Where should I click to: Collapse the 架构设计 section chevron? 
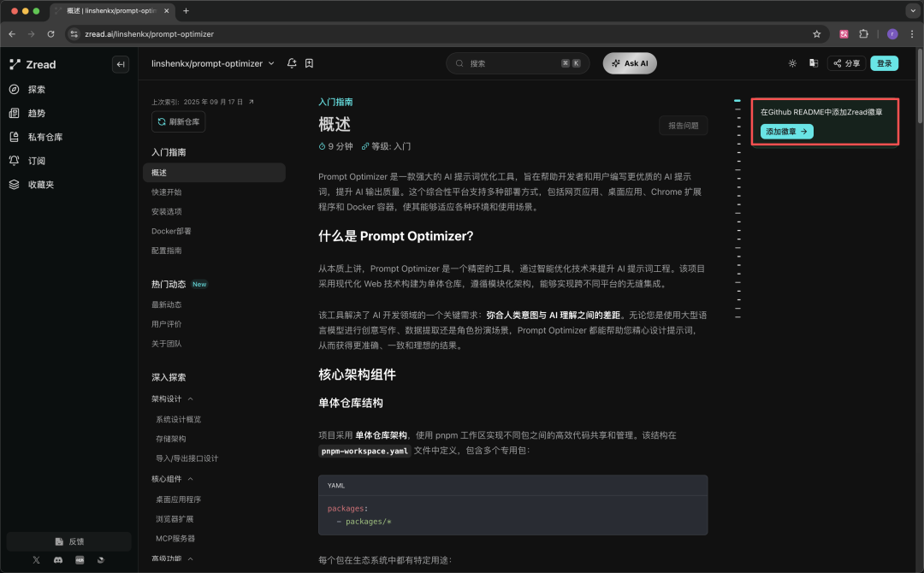pyautogui.click(x=190, y=399)
